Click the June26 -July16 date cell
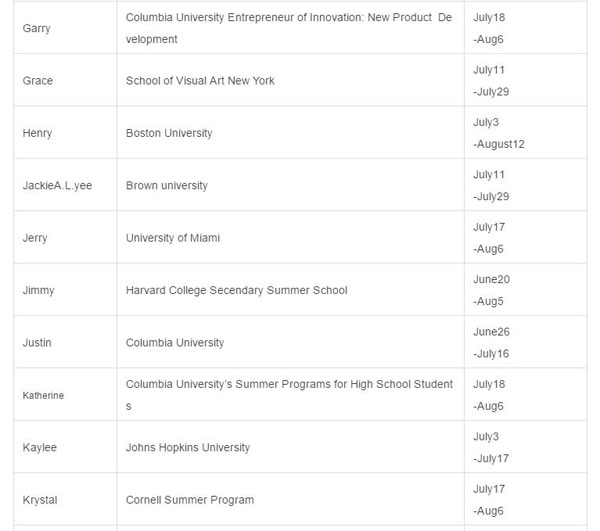The width and height of the screenshot is (600, 531). [x=491, y=343]
